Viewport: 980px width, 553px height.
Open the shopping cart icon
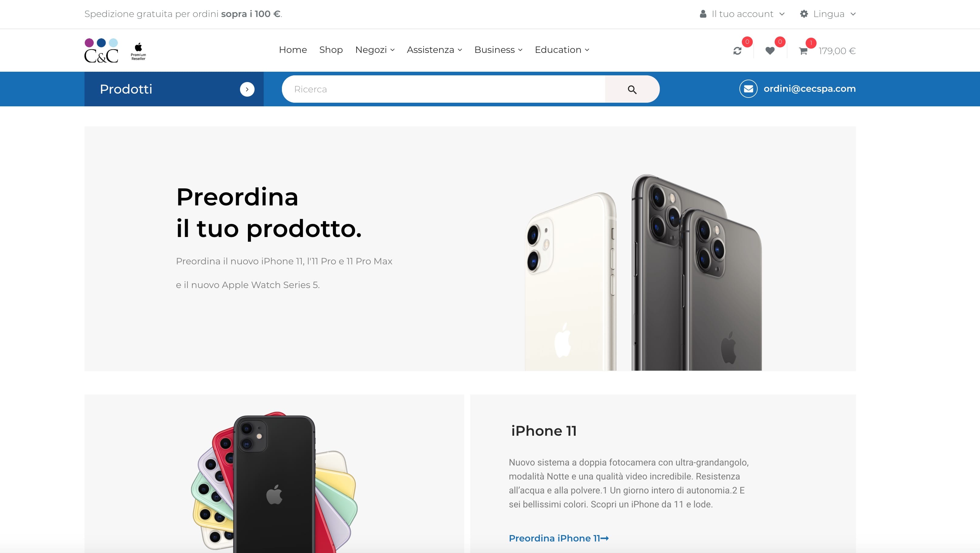803,51
